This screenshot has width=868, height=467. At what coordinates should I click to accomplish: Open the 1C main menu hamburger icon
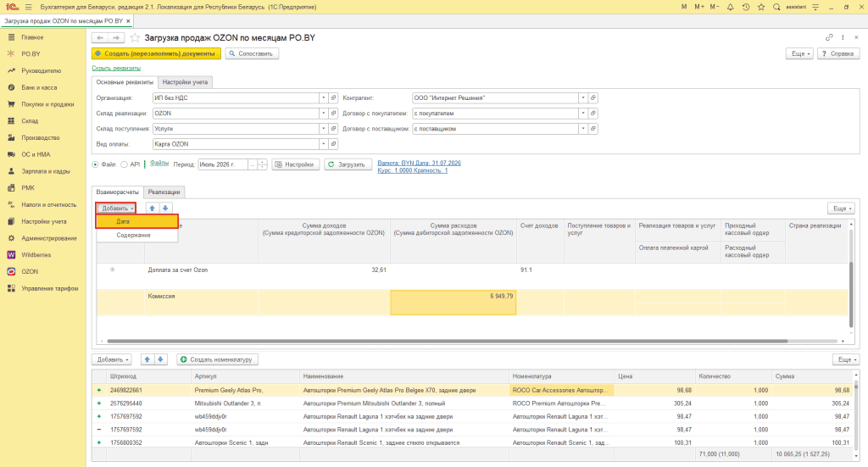pos(29,7)
